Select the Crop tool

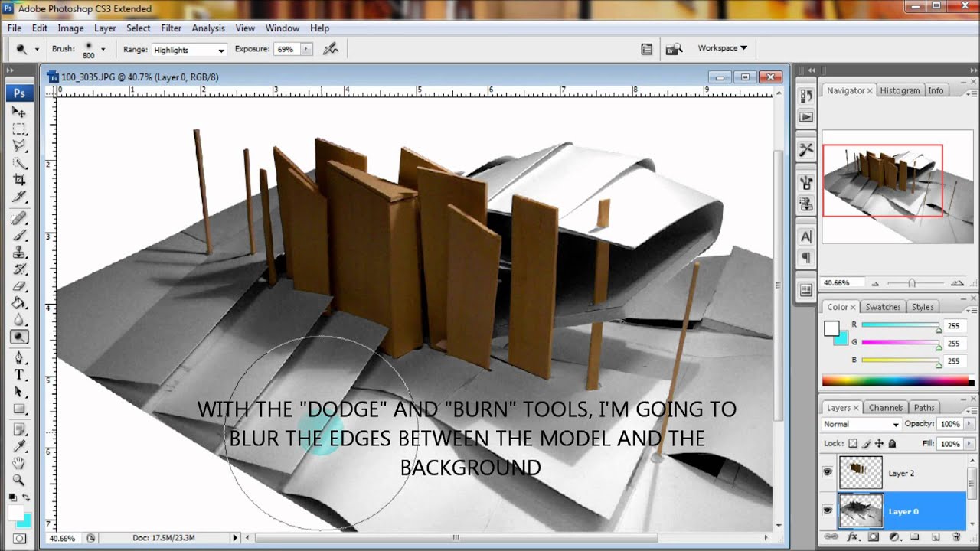tap(19, 180)
